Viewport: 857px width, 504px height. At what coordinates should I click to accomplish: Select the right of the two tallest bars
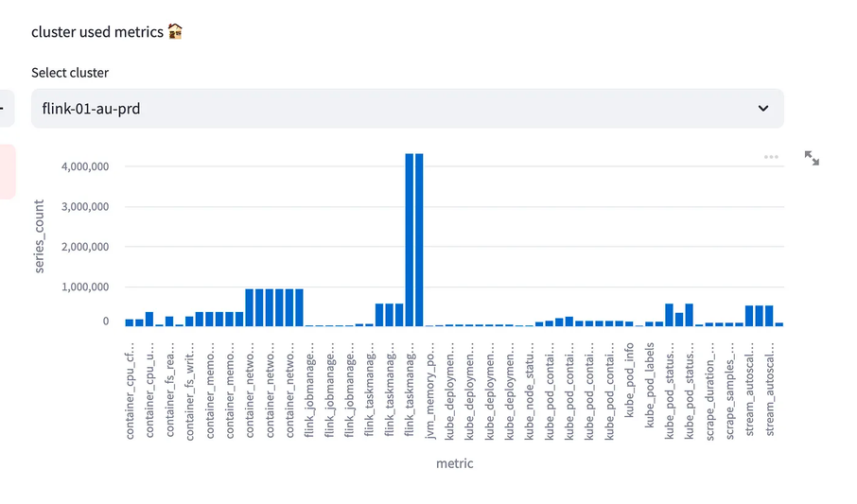pyautogui.click(x=419, y=239)
